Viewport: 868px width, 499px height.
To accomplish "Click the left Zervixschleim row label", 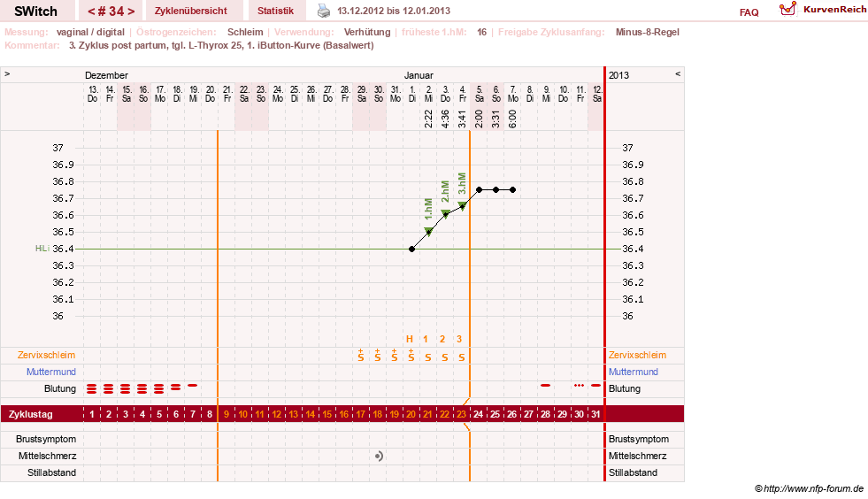I will tap(47, 355).
